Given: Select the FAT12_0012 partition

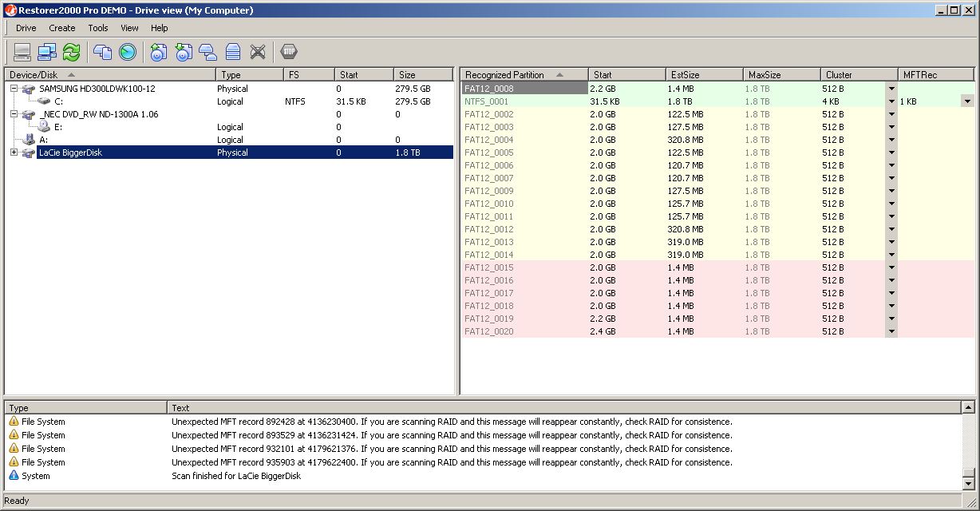Looking at the screenshot, I should (x=488, y=229).
